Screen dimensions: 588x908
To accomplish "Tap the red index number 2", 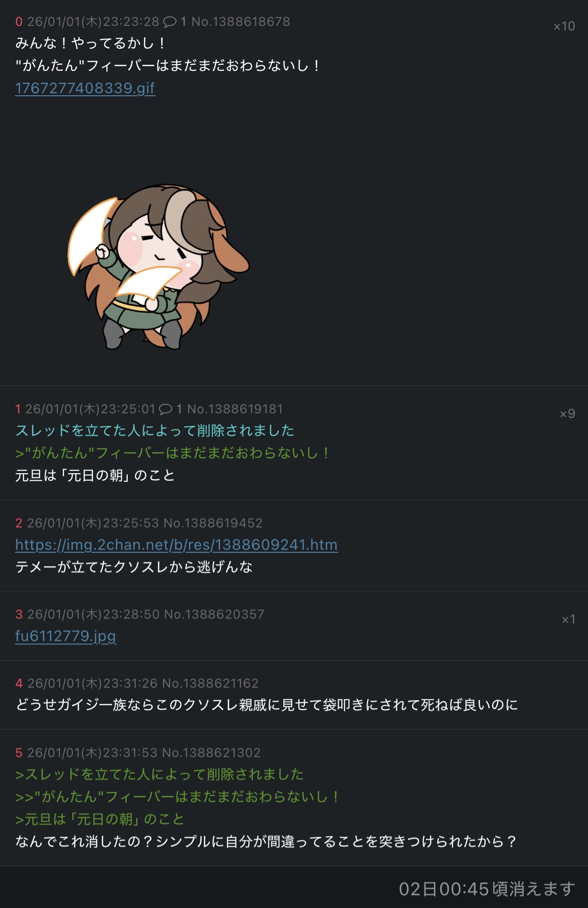I will (19, 523).
